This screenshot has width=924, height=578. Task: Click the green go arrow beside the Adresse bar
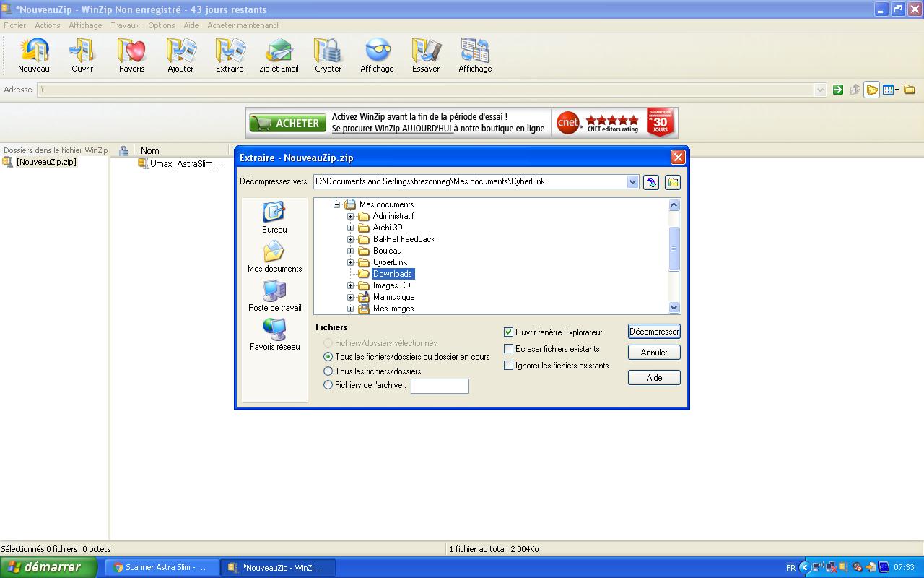point(838,90)
